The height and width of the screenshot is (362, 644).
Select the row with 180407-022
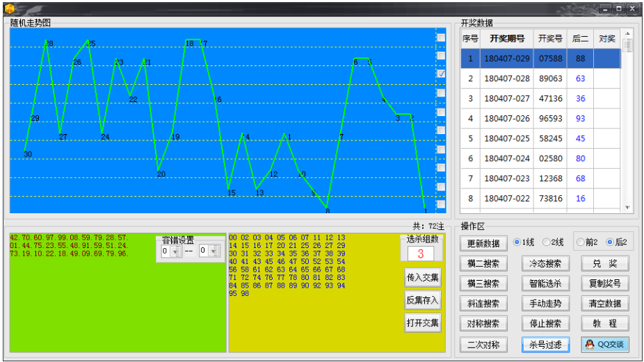pos(540,199)
